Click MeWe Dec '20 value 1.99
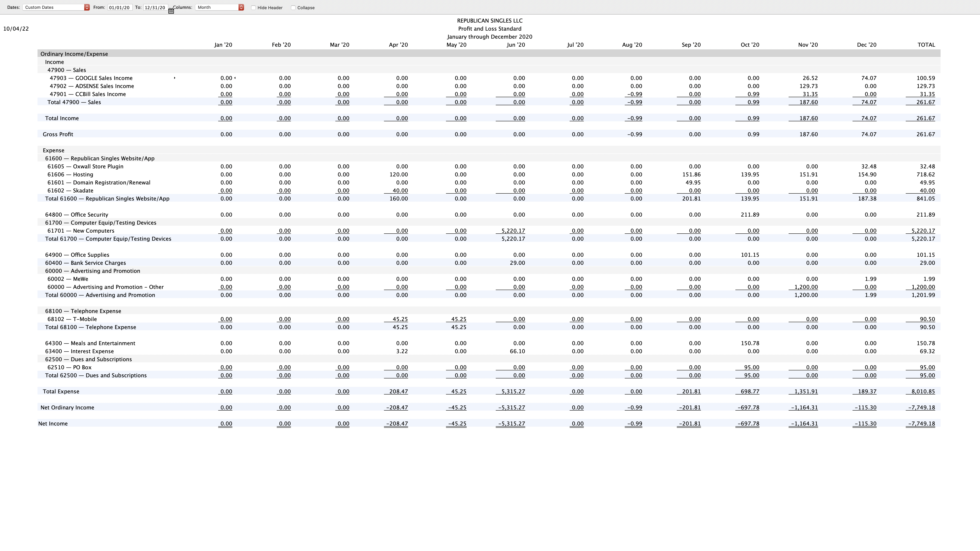 [x=871, y=279]
